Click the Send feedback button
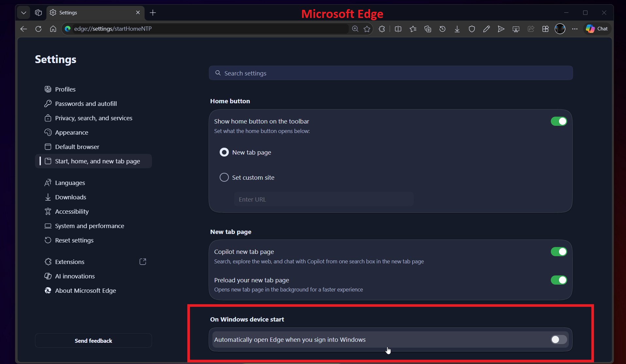This screenshot has width=626, height=364. click(93, 340)
